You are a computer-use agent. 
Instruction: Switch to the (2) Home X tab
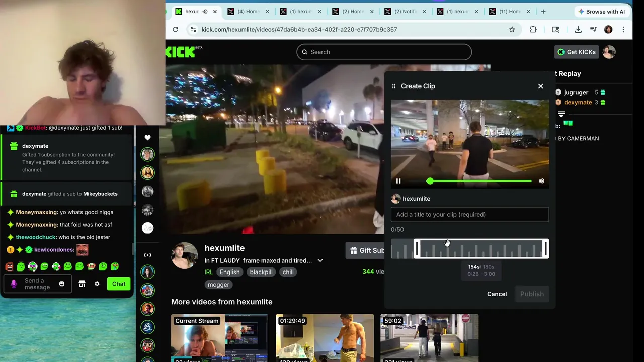point(353,11)
